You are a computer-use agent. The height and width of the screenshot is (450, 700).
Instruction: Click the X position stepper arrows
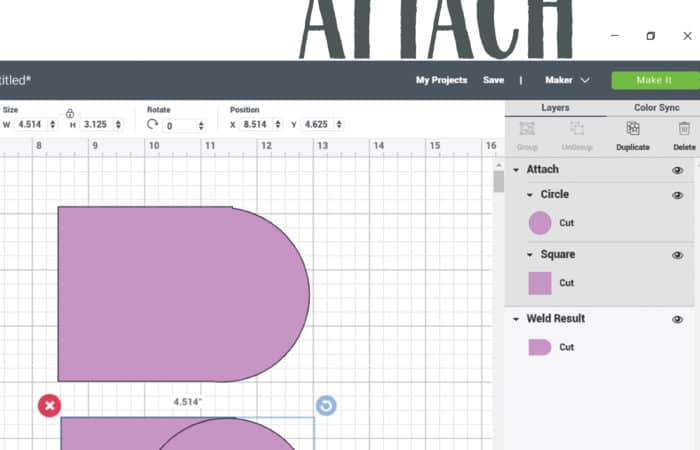coord(278,125)
